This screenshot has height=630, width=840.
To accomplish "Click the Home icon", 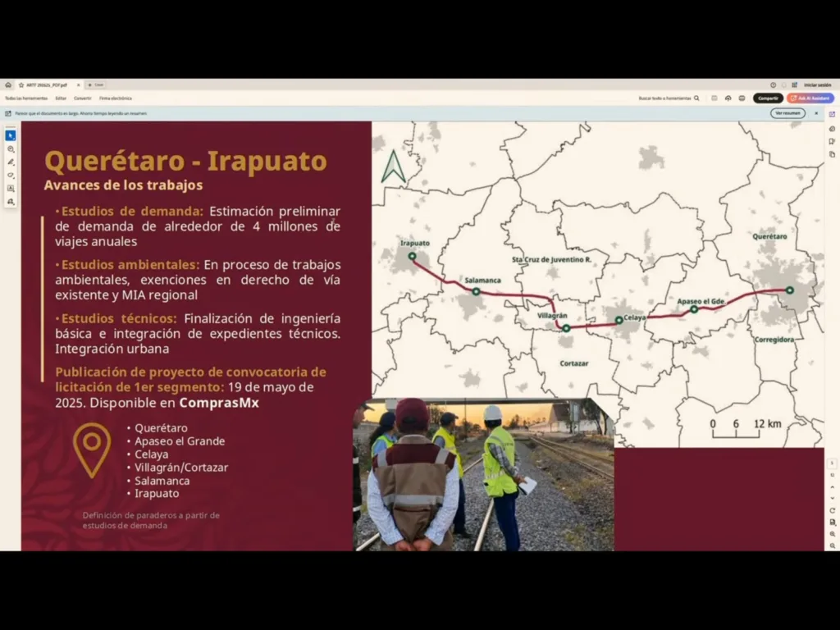I will pos(8,84).
